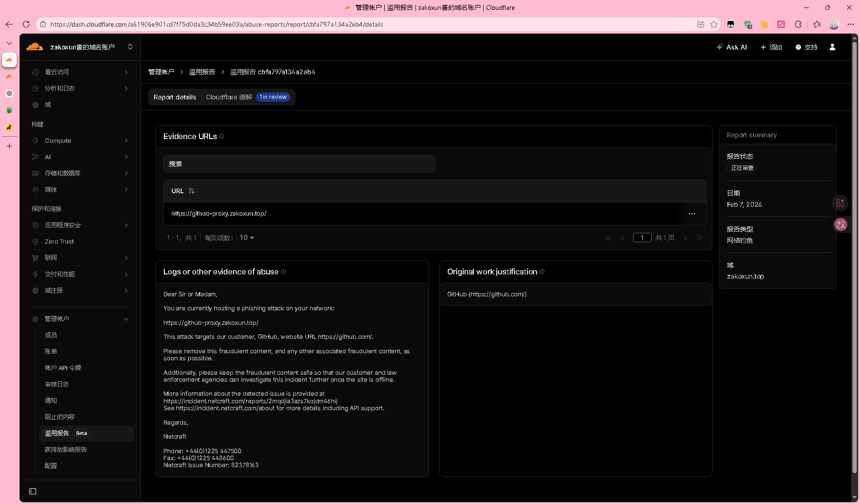This screenshot has height=504, width=860.
Task: Open 账单 (Billing) page
Action: tap(51, 351)
